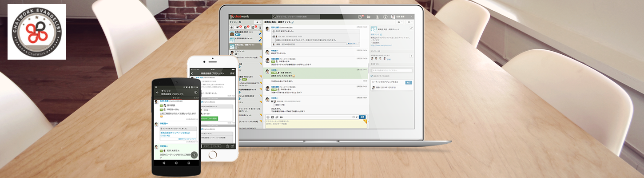644x178 pixels.
Task: Open the add-chat plus dropdown in chat list
Action: tap(258, 22)
